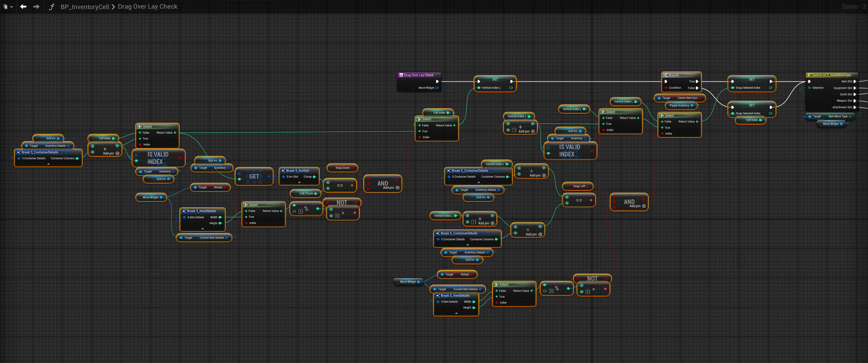Click the function 'f' icon before BP_InventoryCell

[x=52, y=7]
